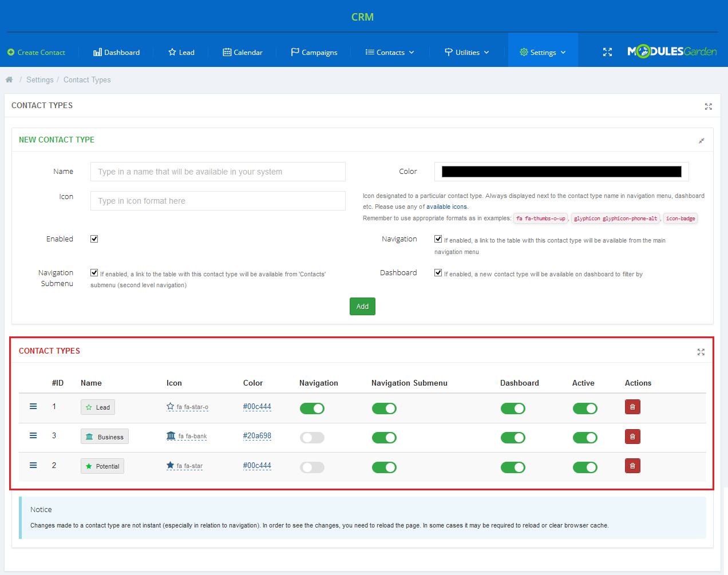Grab the reorder handle for Potential row
Viewport: 728px width, 575px height.
click(x=33, y=465)
